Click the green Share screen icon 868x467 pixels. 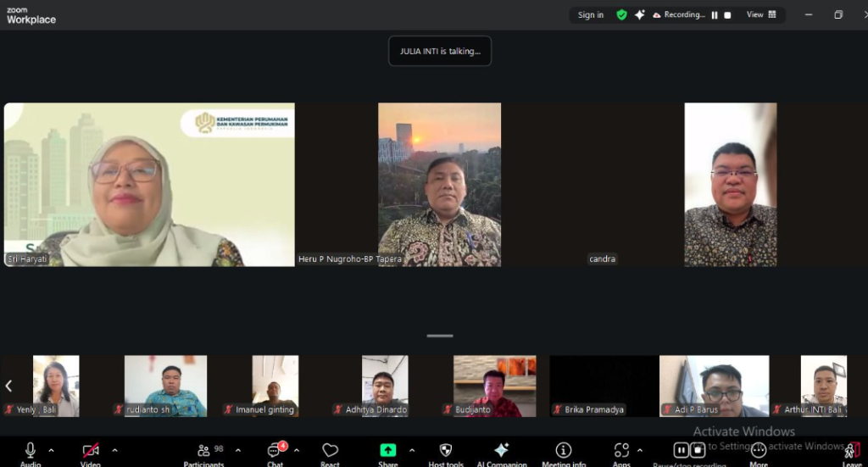[387, 452]
